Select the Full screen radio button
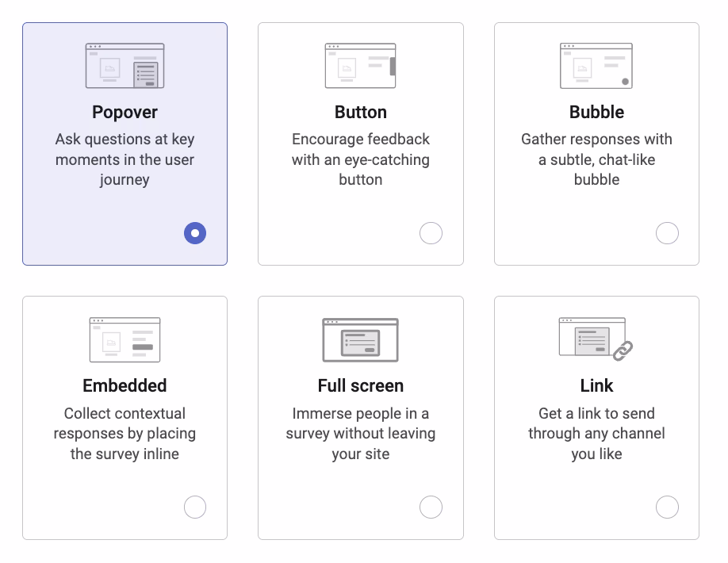 pyautogui.click(x=431, y=507)
